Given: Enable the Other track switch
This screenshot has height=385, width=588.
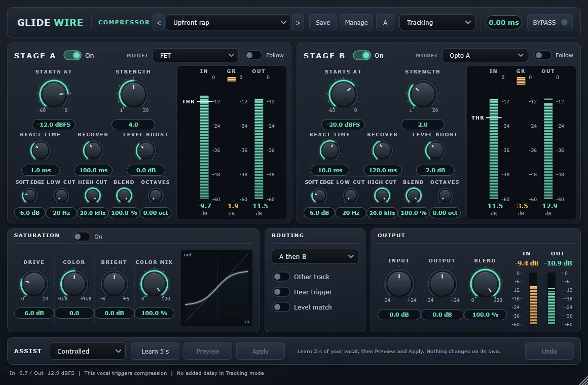Looking at the screenshot, I should 281,277.
